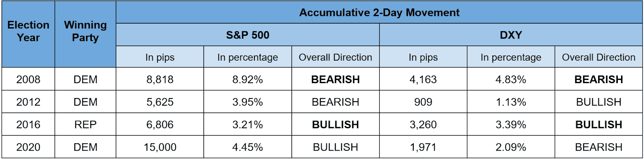The height and width of the screenshot is (159, 644).
Task: Select the 8.92% percentage cell
Action: click(x=248, y=79)
